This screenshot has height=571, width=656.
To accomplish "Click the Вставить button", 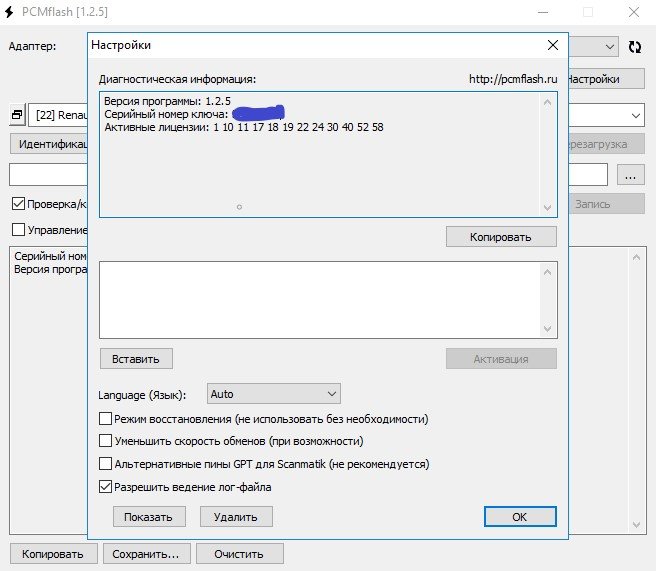I will [136, 358].
